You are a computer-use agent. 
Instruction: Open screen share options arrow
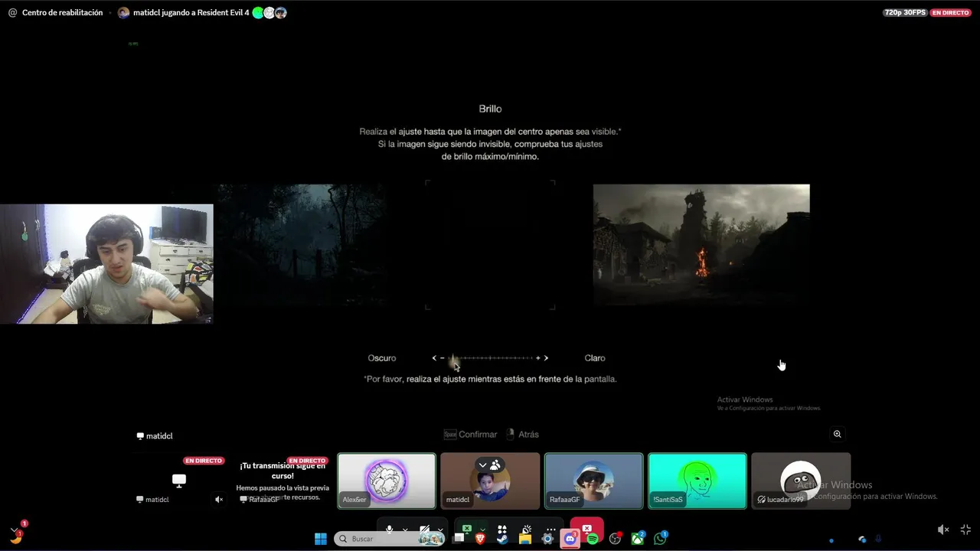[x=482, y=530]
